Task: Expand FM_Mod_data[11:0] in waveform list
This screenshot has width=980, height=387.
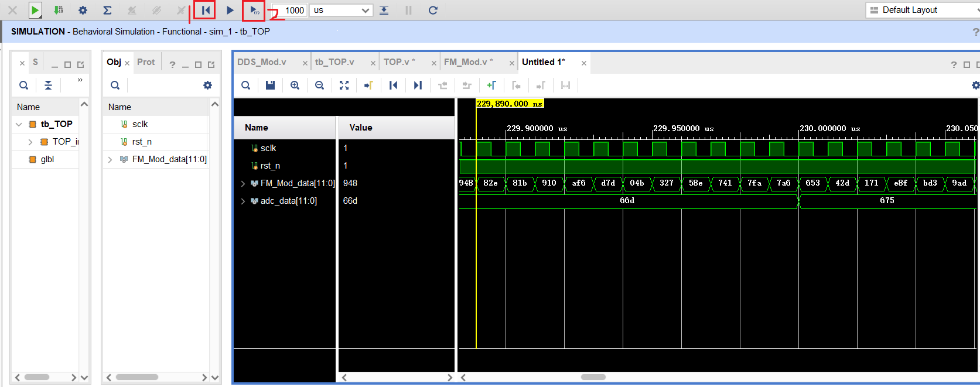Action: 243,184
